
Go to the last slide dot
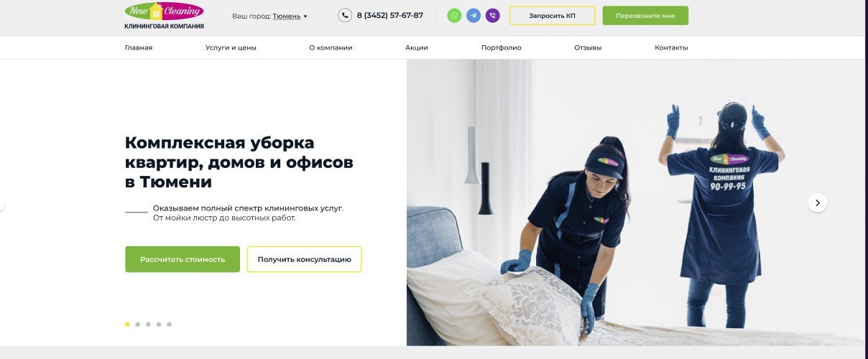tap(169, 325)
